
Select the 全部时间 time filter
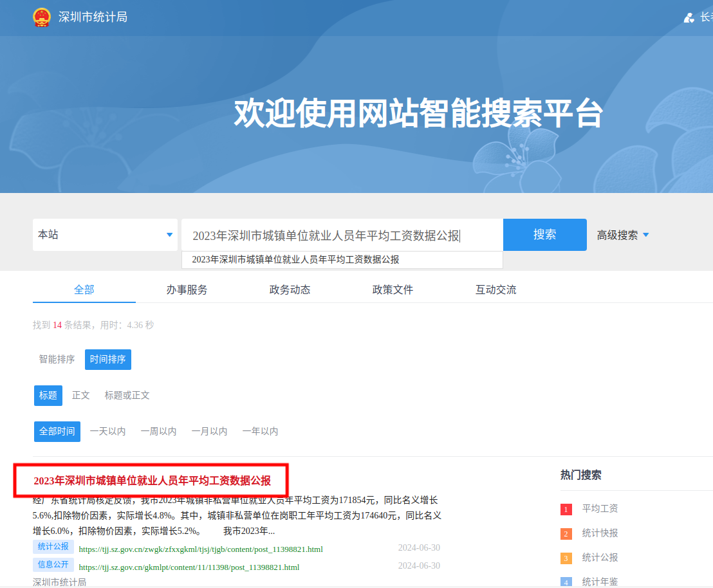pyautogui.click(x=57, y=431)
